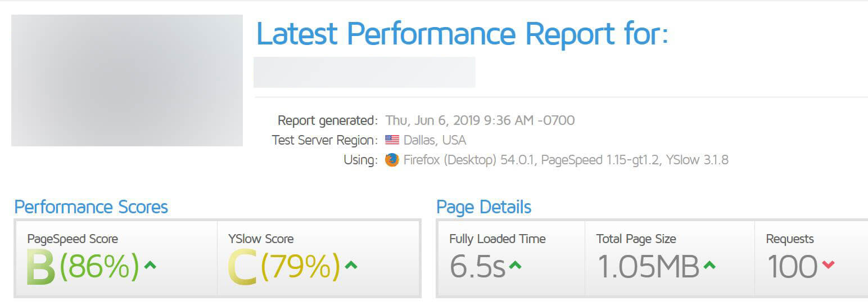Viewport: 868px width, 305px height.
Task: Click the Dallas, USA server region text
Action: point(435,140)
